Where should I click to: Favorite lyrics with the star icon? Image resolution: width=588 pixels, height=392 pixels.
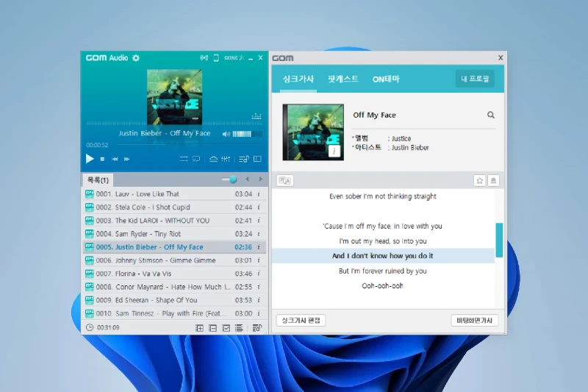point(480,181)
